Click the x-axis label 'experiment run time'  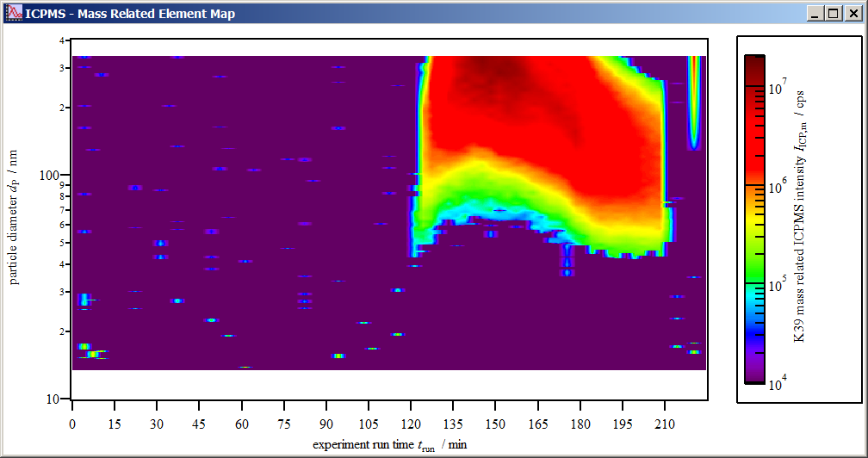click(x=363, y=444)
